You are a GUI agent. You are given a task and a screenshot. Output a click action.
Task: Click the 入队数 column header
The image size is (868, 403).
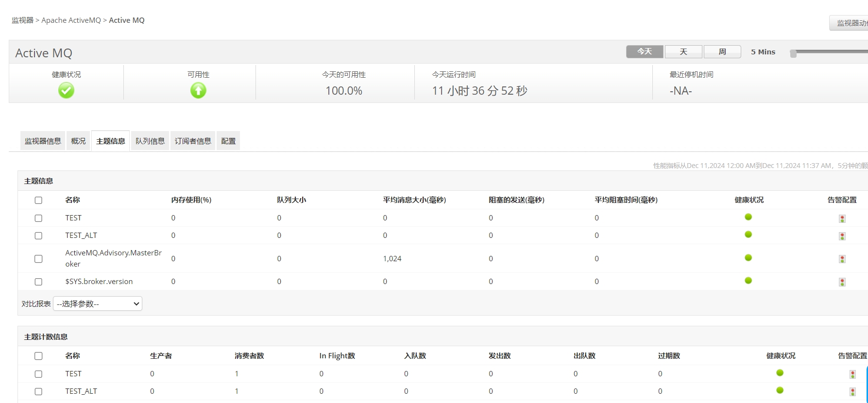tap(415, 355)
